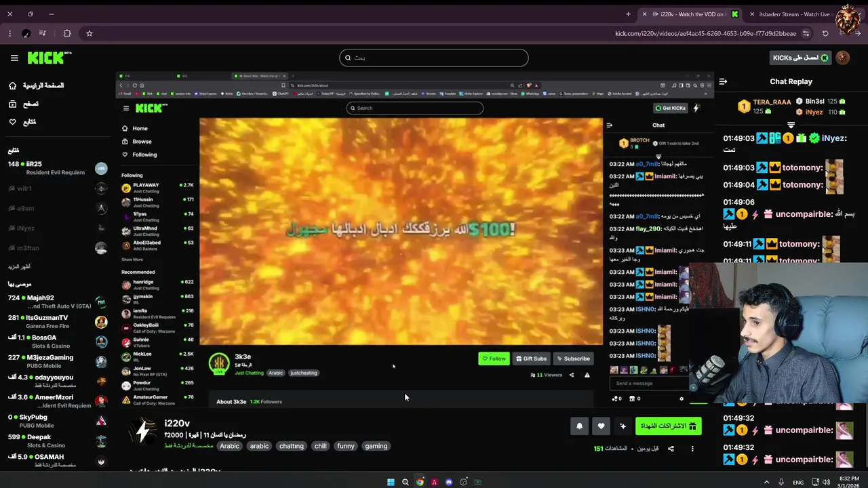This screenshot has height=488, width=868.
Task: Open offline channel a8sm in the sidebar
Action: pos(57,208)
